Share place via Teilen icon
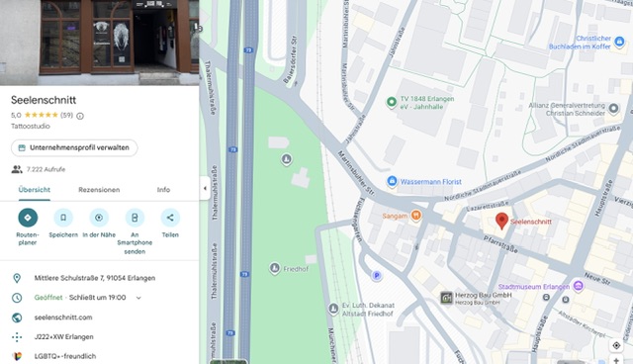The width and height of the screenshot is (633, 364). 170,218
